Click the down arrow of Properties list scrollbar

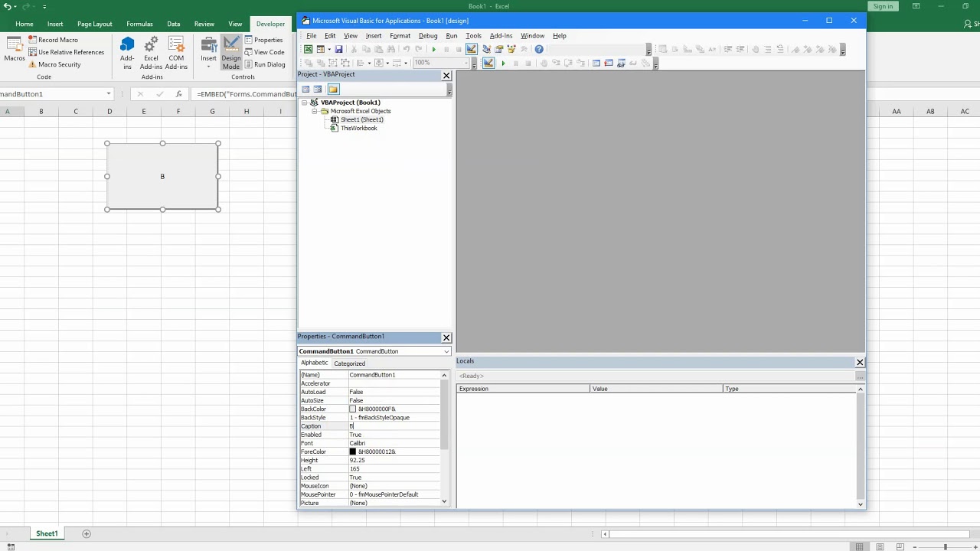point(444,502)
